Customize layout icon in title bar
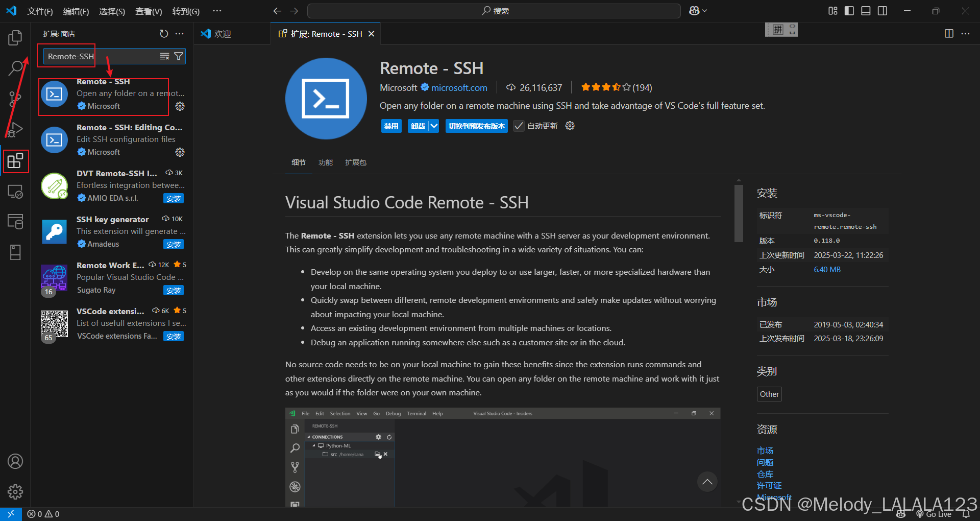 pyautogui.click(x=833, y=11)
